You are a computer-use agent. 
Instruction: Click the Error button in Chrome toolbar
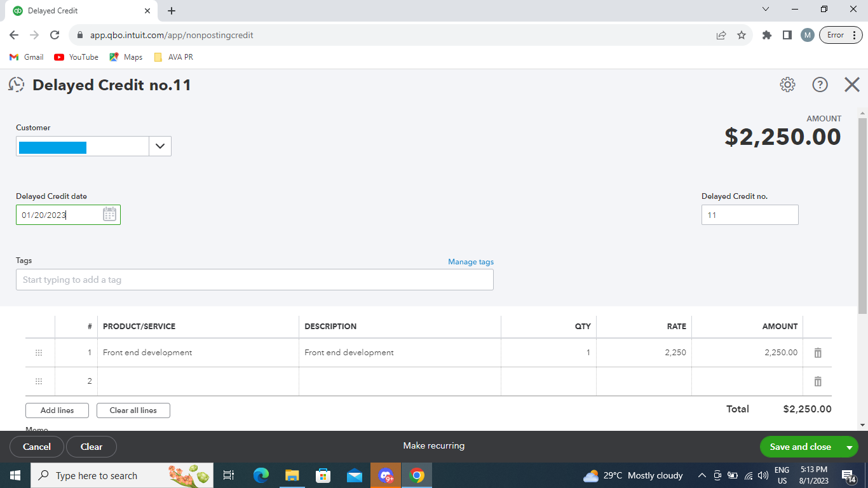tap(842, 35)
